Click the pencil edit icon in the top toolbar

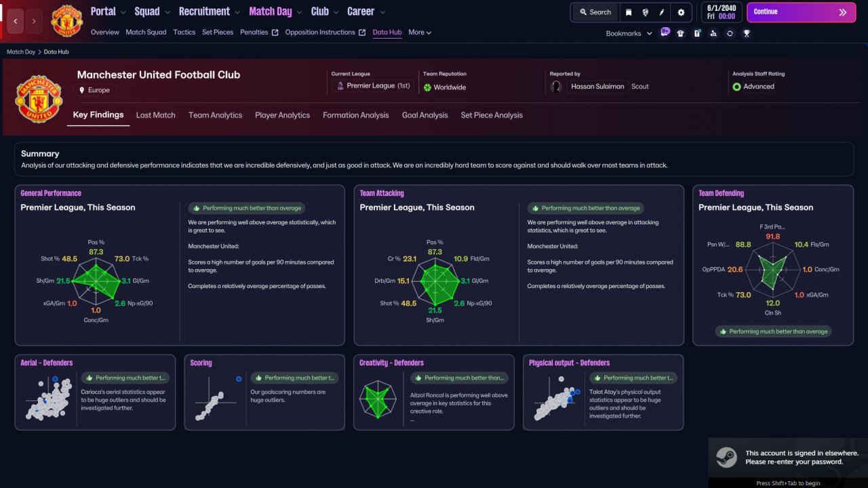click(663, 12)
